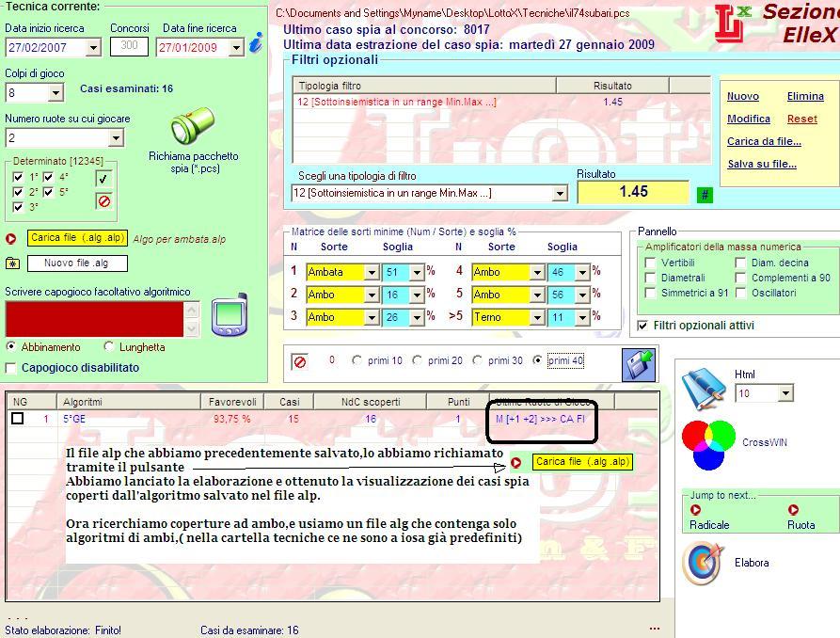Click the Casi column header
The height and width of the screenshot is (638, 840).
[289, 402]
